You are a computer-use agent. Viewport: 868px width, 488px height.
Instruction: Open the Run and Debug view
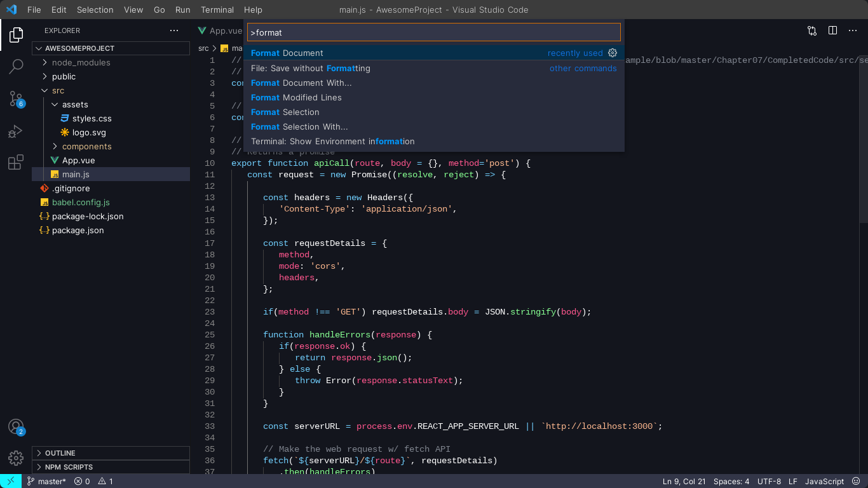click(15, 132)
